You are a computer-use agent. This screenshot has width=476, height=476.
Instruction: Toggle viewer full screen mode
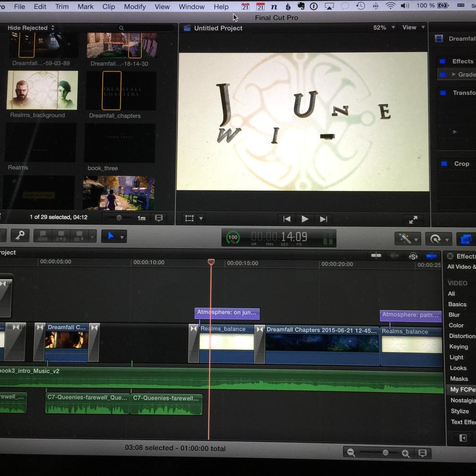pyautogui.click(x=413, y=220)
